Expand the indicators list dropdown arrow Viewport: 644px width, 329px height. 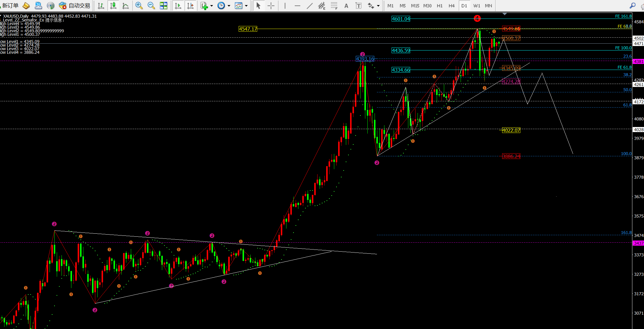212,6
